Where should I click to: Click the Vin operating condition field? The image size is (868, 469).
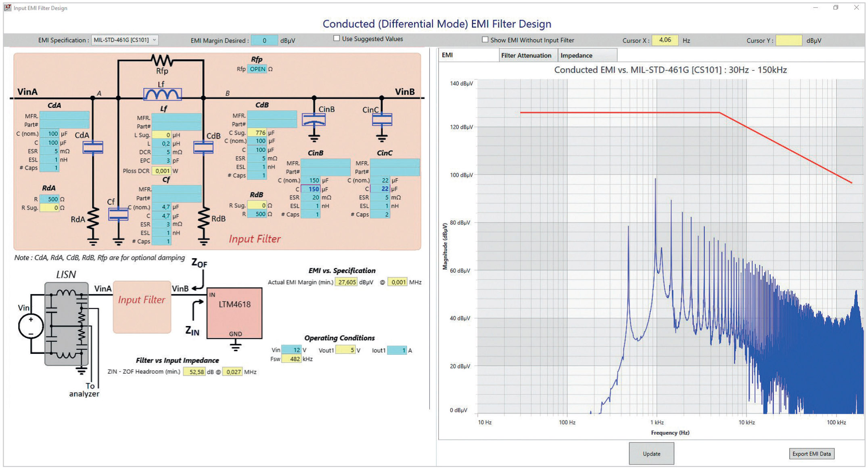(291, 350)
